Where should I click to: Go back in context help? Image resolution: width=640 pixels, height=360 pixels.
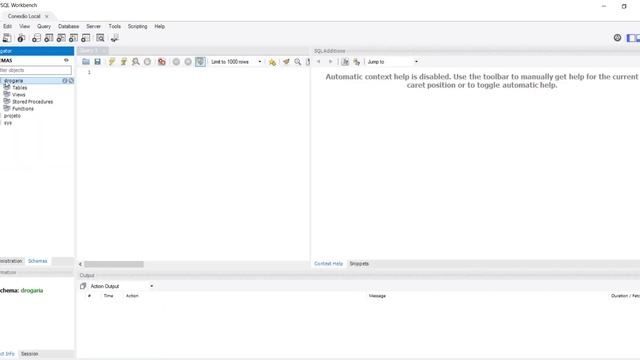point(319,62)
